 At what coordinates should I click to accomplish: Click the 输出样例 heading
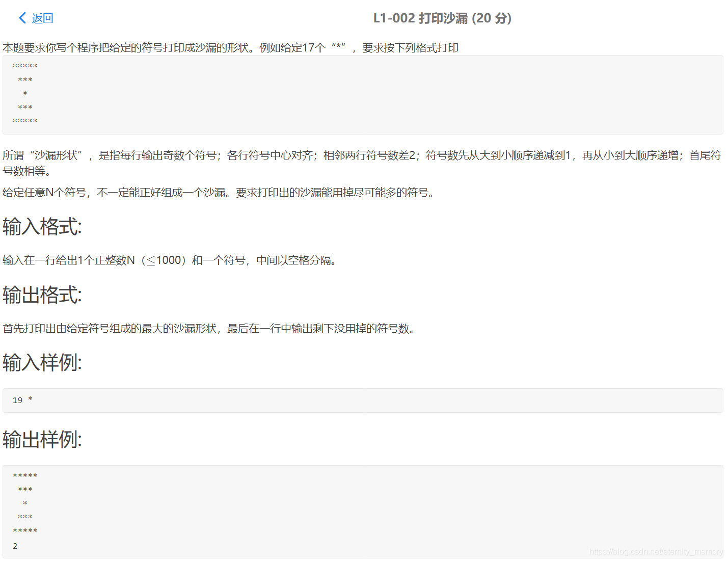(x=42, y=439)
